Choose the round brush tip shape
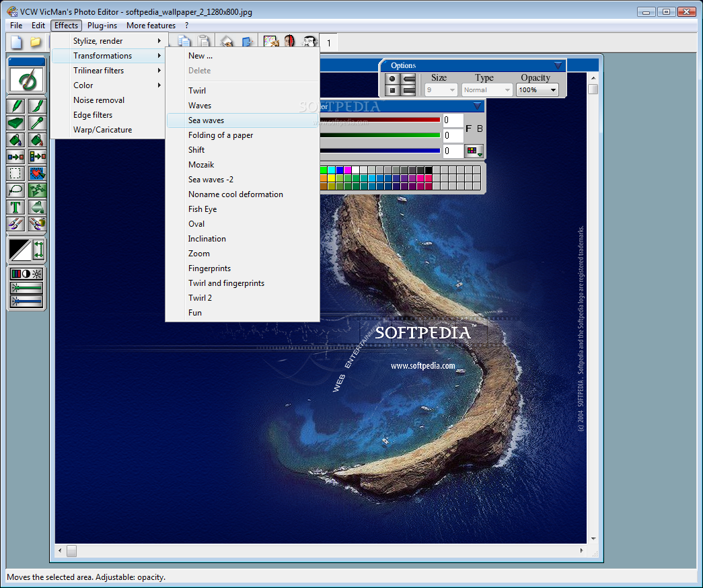 [392, 79]
